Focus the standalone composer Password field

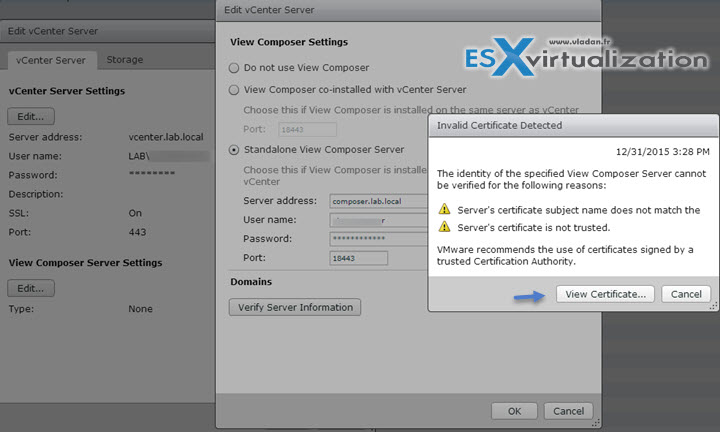(378, 239)
